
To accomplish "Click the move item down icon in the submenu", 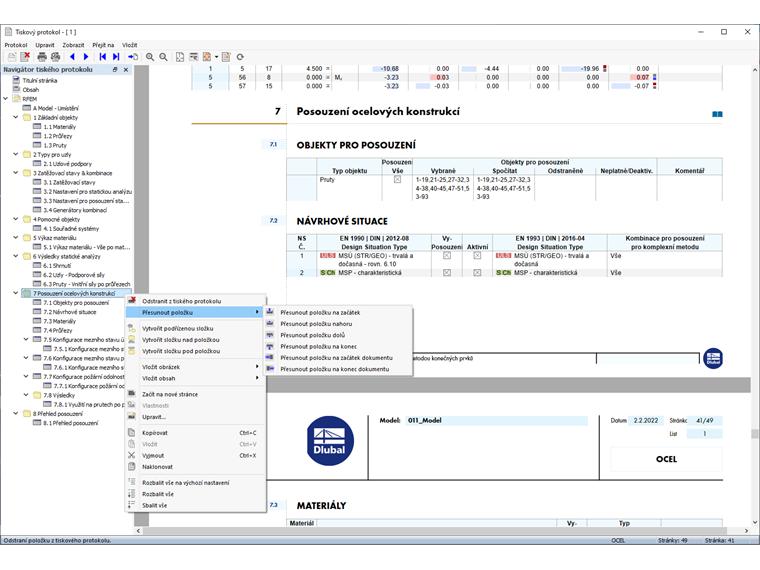I will coord(270,335).
